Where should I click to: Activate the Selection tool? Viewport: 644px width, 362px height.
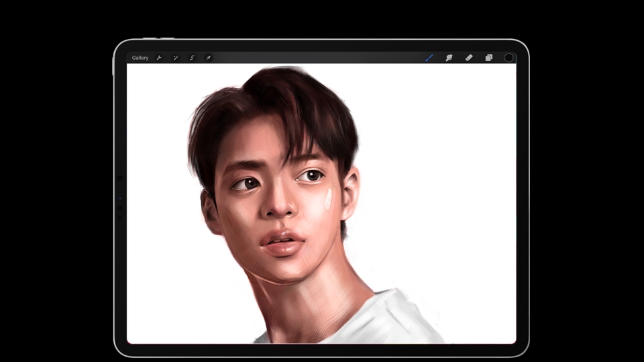click(x=192, y=58)
